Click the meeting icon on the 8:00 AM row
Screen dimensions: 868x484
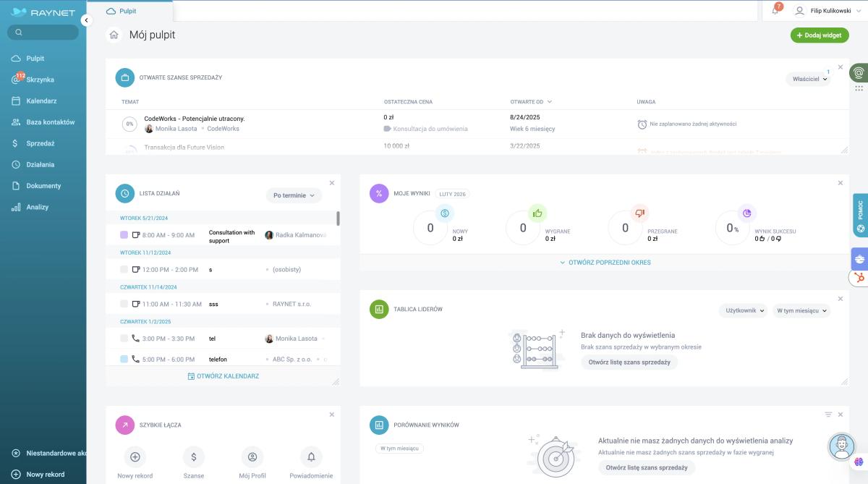(x=136, y=235)
